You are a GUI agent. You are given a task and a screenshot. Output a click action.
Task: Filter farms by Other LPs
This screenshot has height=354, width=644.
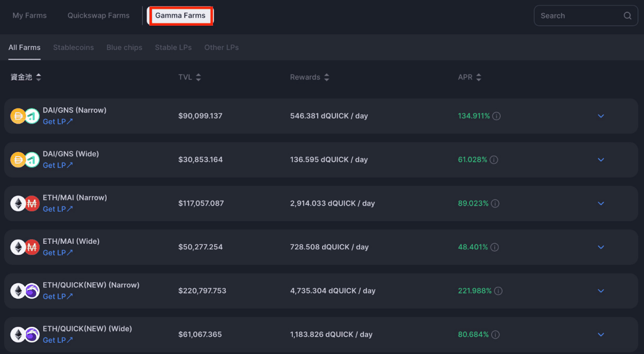point(222,47)
